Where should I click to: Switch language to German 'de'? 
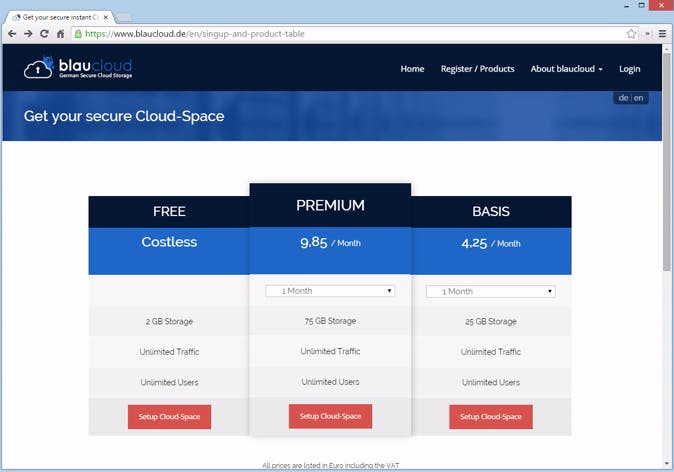623,98
